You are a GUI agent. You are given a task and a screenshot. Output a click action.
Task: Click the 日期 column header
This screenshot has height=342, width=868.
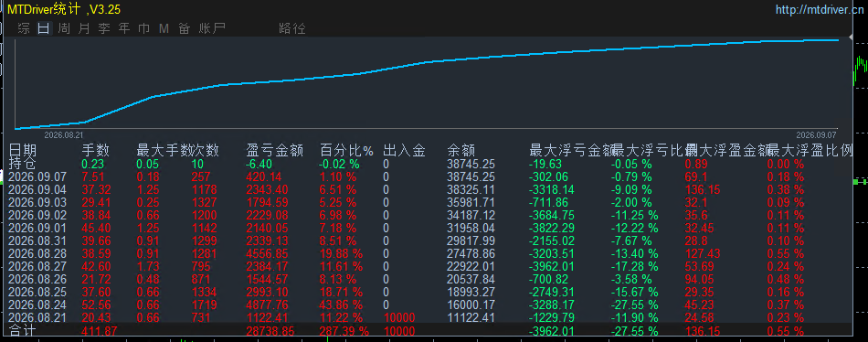click(x=23, y=150)
